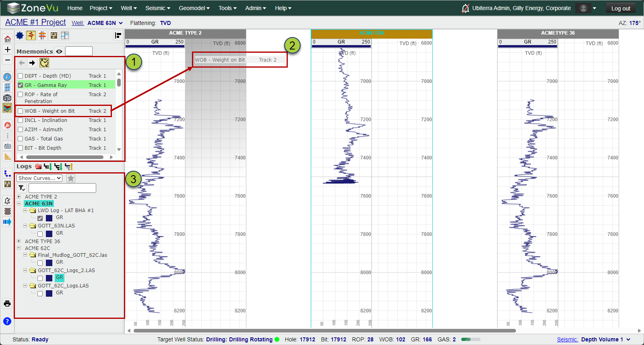Image resolution: width=644 pixels, height=345 pixels.
Task: Uncheck the GR - Gamma Ray checkbox
Action: [21, 85]
